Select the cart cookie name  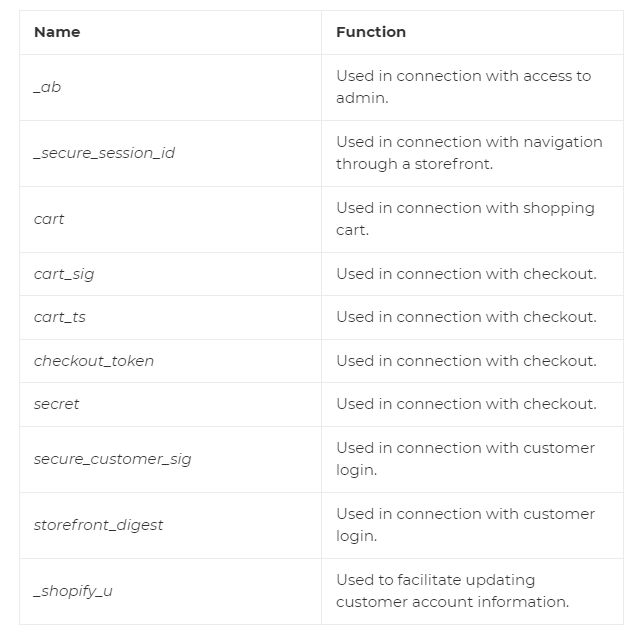(x=49, y=219)
